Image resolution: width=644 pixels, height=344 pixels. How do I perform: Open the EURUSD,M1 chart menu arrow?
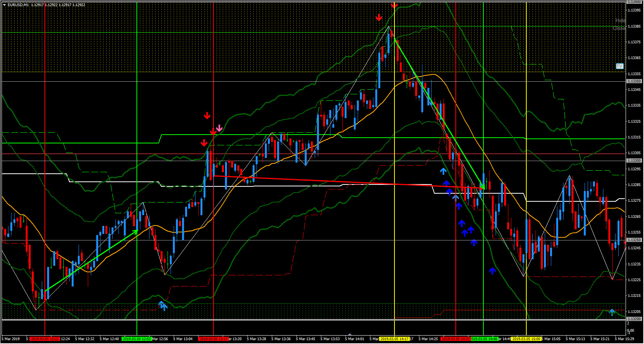(x=4, y=5)
